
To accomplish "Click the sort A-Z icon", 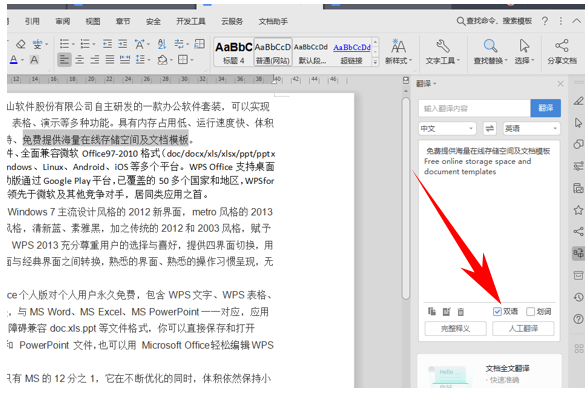I will [162, 44].
